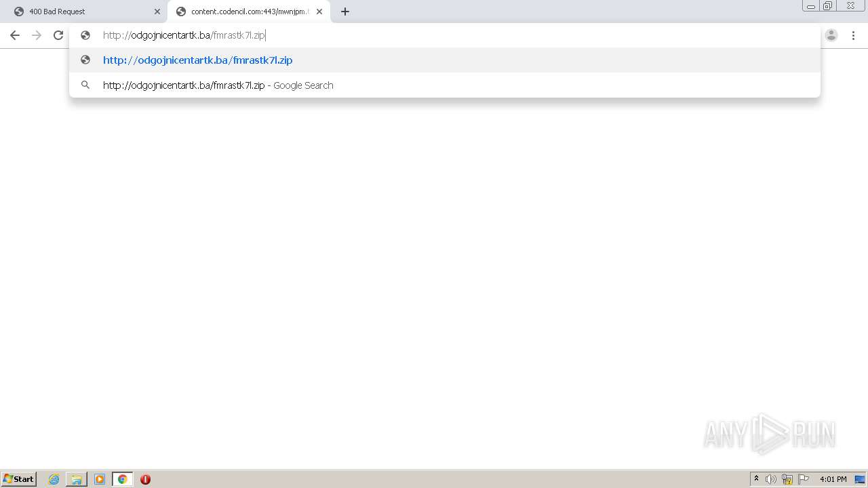The width and height of the screenshot is (868, 488).
Task: Choose the Google Search suggestion for the URL
Action: 445,85
